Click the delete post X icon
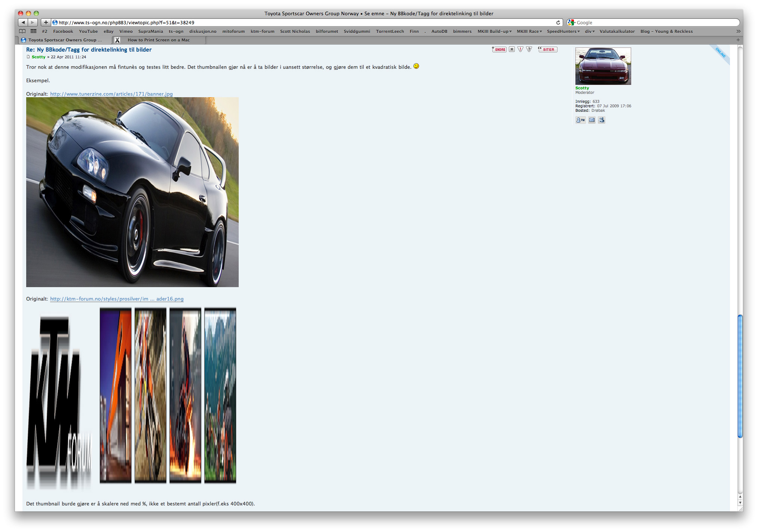The height and width of the screenshot is (532, 758). (512, 49)
